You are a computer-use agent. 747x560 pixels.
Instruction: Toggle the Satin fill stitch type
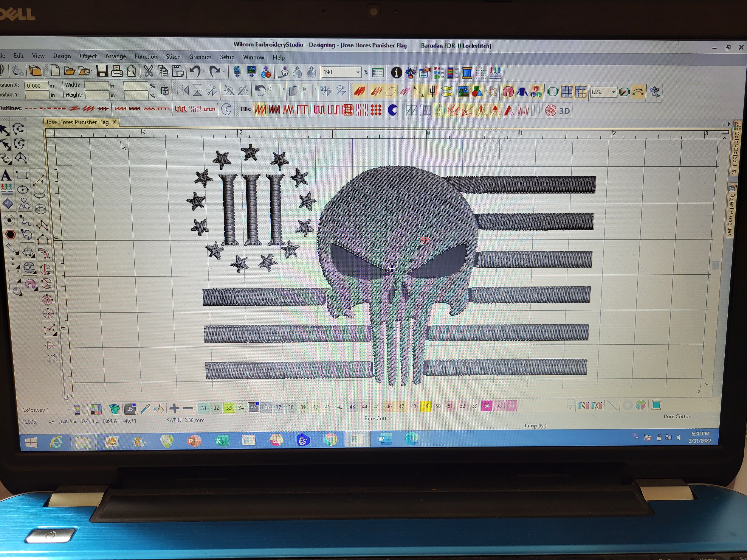coord(260,110)
